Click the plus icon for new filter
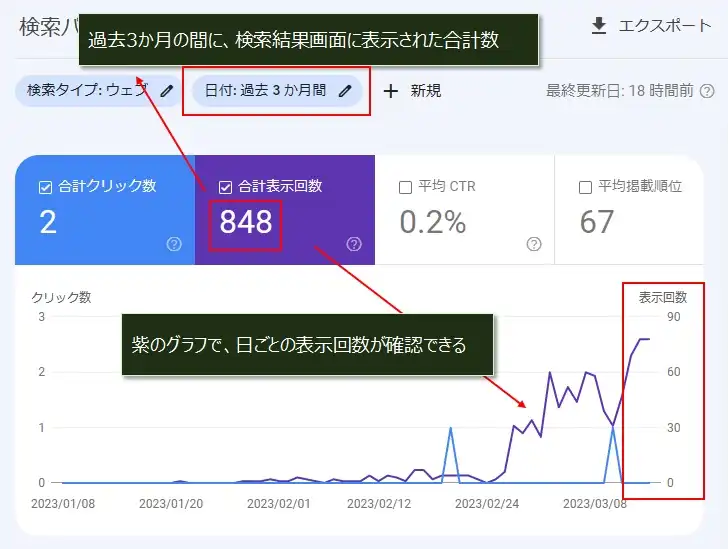 [391, 91]
